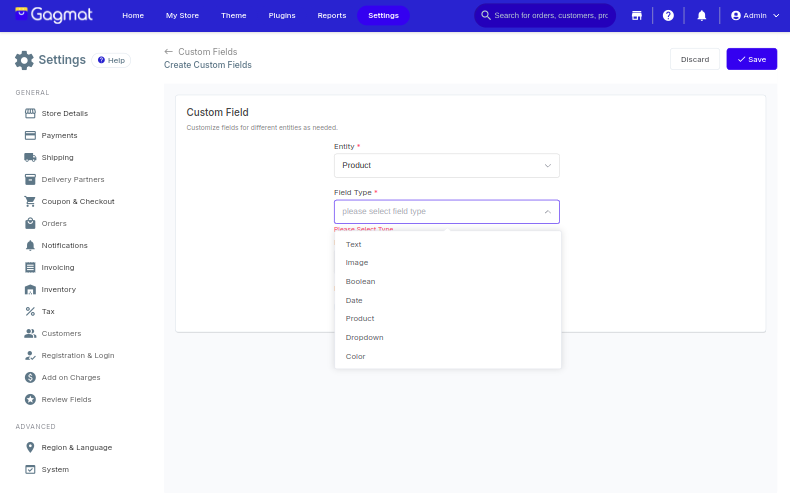This screenshot has height=493, width=790.
Task: Click the Save button
Action: [751, 59]
